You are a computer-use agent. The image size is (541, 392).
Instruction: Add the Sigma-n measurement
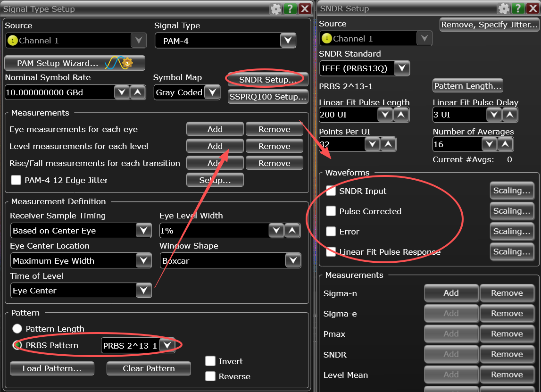(451, 293)
